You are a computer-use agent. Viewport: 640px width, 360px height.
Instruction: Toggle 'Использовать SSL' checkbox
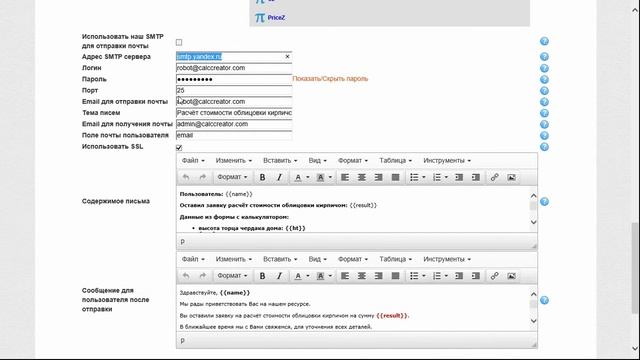click(x=179, y=148)
